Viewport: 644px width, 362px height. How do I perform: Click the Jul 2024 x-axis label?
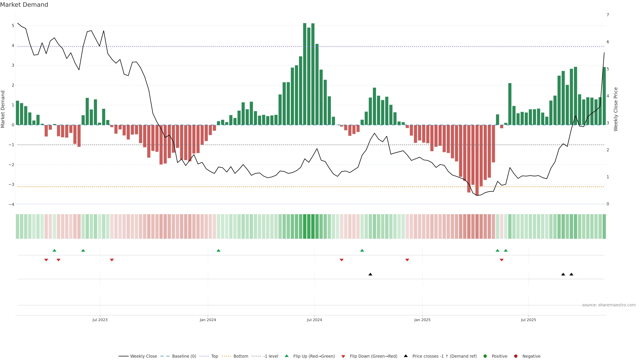(x=314, y=320)
